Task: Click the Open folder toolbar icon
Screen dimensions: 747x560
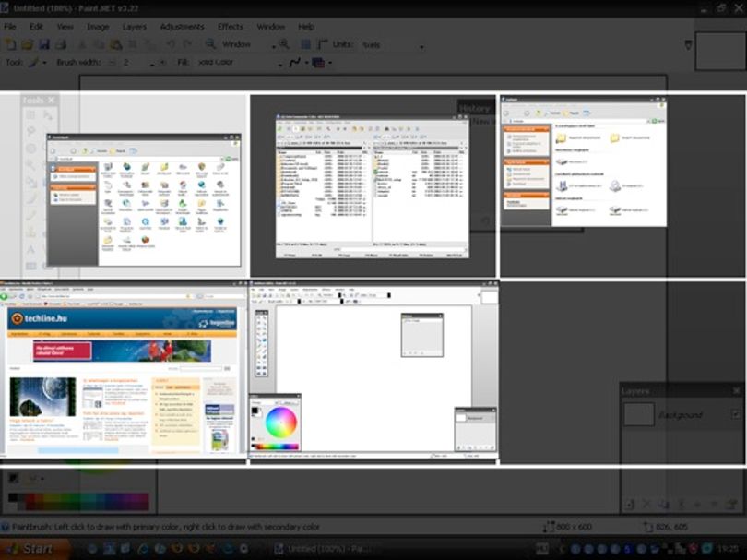Action: click(27, 45)
